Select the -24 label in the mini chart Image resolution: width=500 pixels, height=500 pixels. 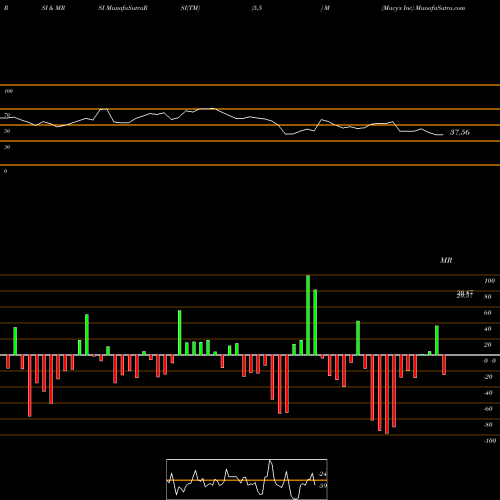click(x=323, y=474)
